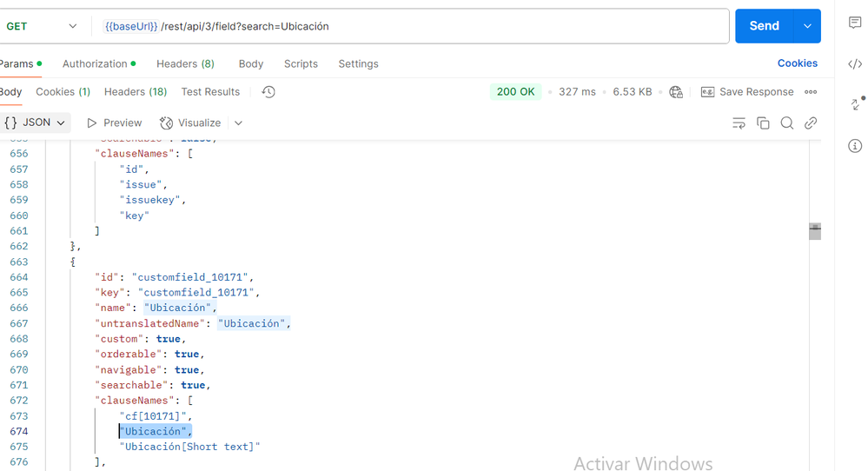Click the "issue" clause name
Viewport: 868px width, 471px height.
point(141,184)
